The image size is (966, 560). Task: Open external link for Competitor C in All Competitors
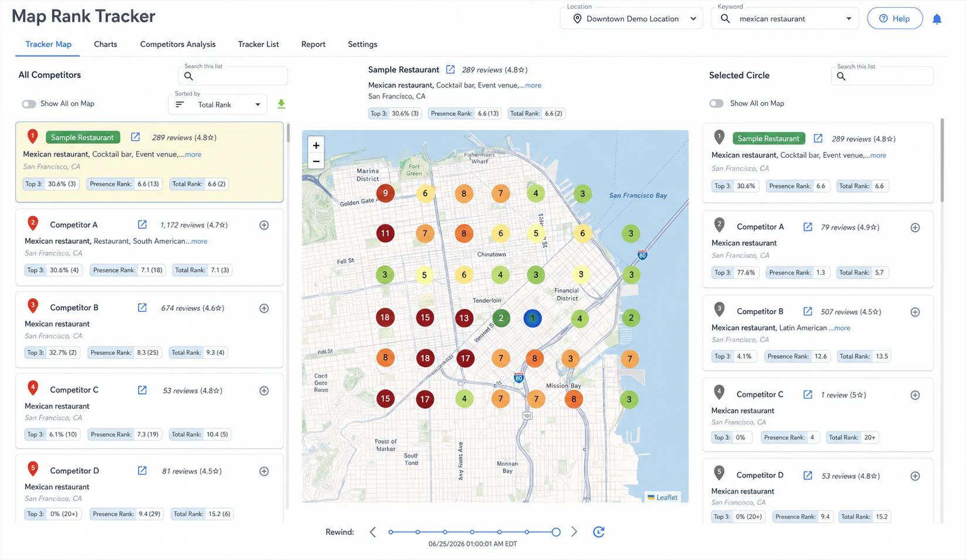point(142,390)
